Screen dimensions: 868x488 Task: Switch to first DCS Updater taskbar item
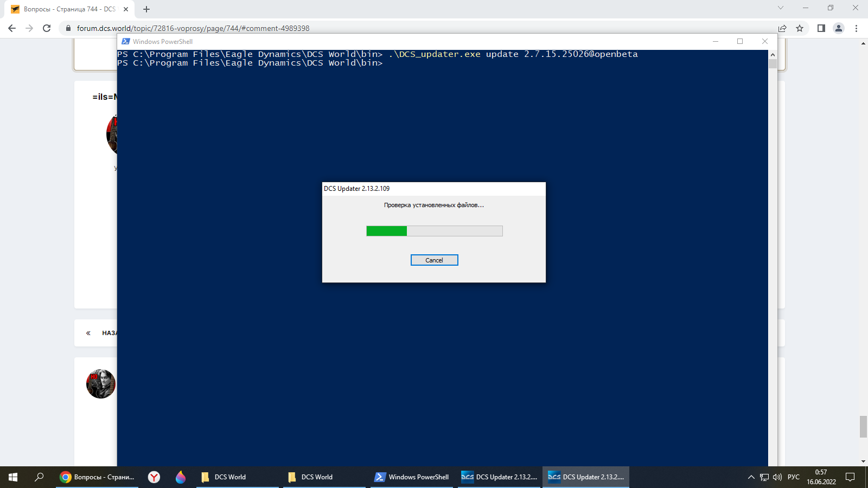(x=499, y=477)
